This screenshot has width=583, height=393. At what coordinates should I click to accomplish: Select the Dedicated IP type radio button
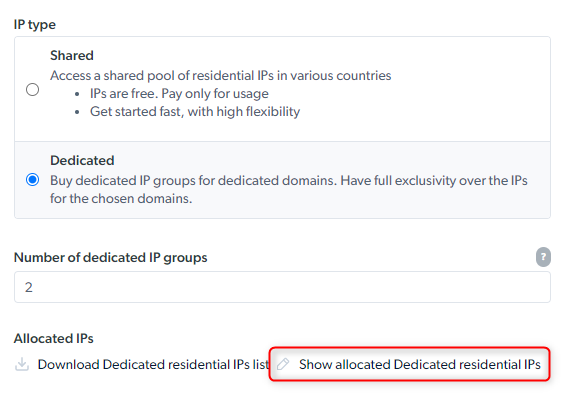[x=32, y=180]
